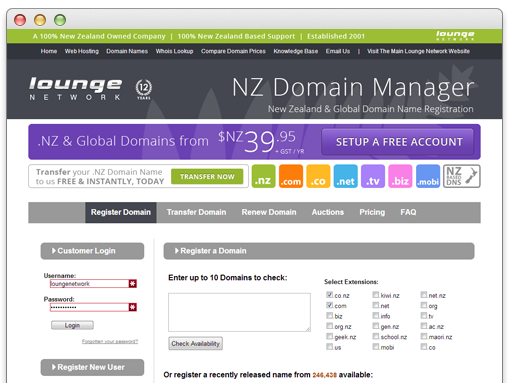The image size is (508, 383).
Task: Expand the Customer Login panel header
Action: pyautogui.click(x=92, y=251)
